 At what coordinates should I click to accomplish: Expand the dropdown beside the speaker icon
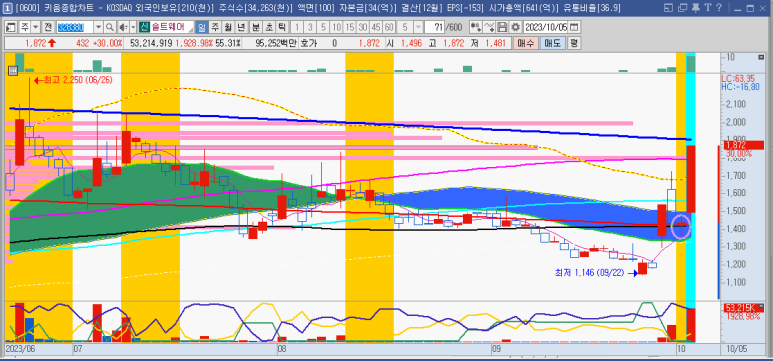[133, 27]
